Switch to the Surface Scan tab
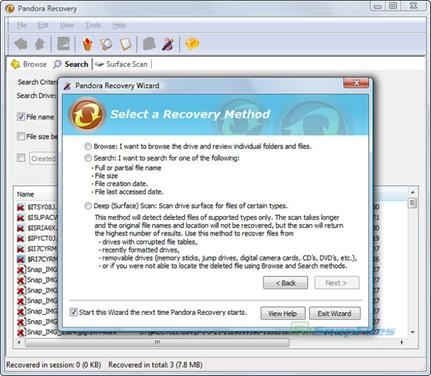The width and height of the screenshot is (431, 376). point(122,64)
